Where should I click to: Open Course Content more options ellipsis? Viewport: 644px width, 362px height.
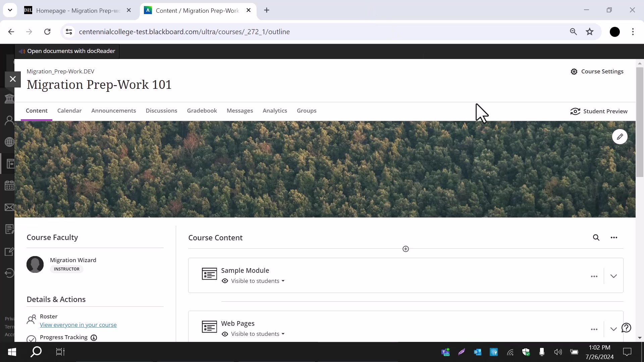(x=614, y=238)
